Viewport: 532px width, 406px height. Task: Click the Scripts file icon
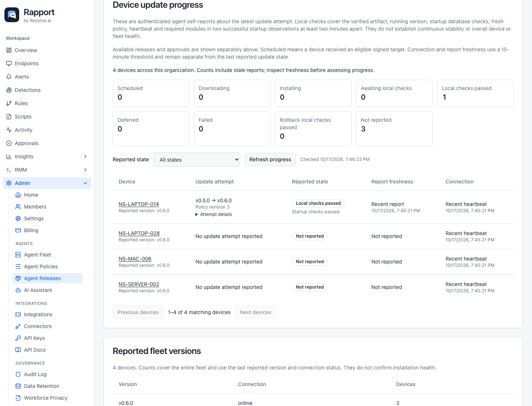tap(9, 117)
